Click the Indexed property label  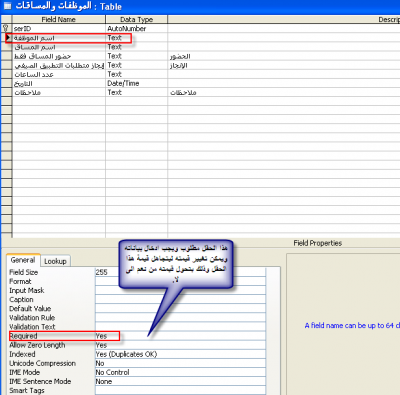click(22, 354)
